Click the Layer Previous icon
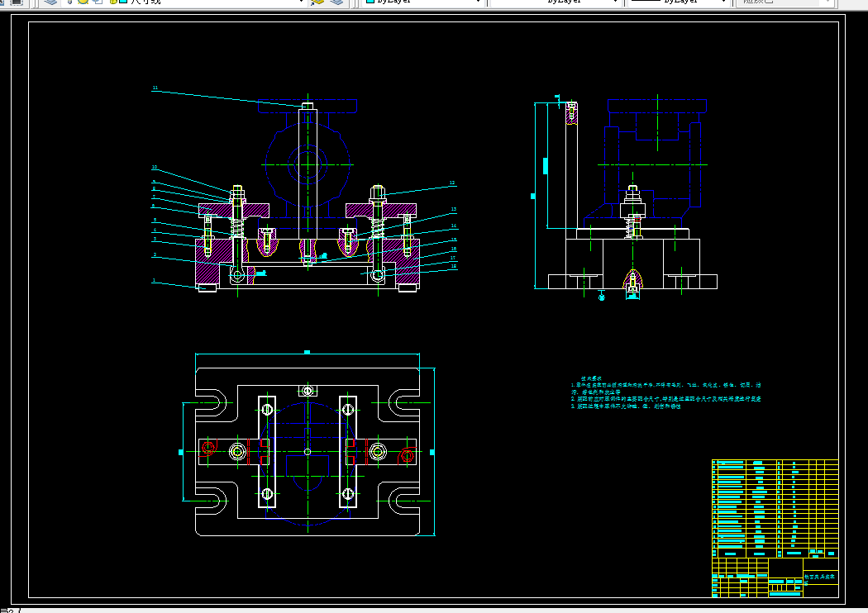 336,2
